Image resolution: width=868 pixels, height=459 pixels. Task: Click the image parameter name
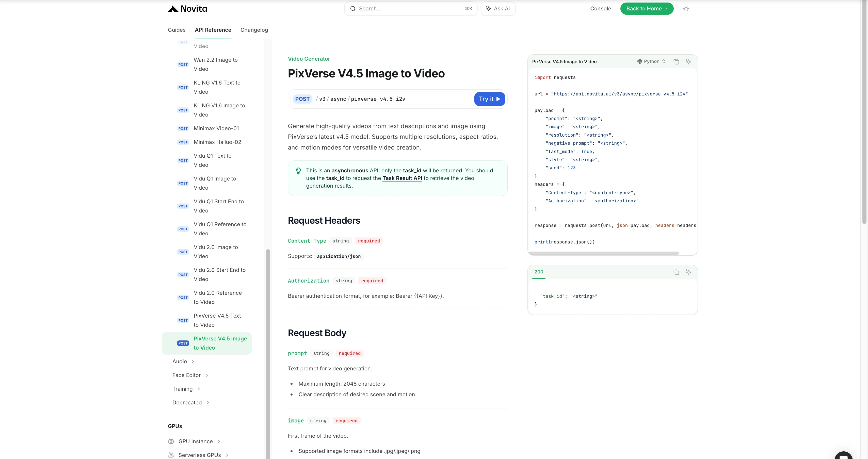pyautogui.click(x=296, y=421)
